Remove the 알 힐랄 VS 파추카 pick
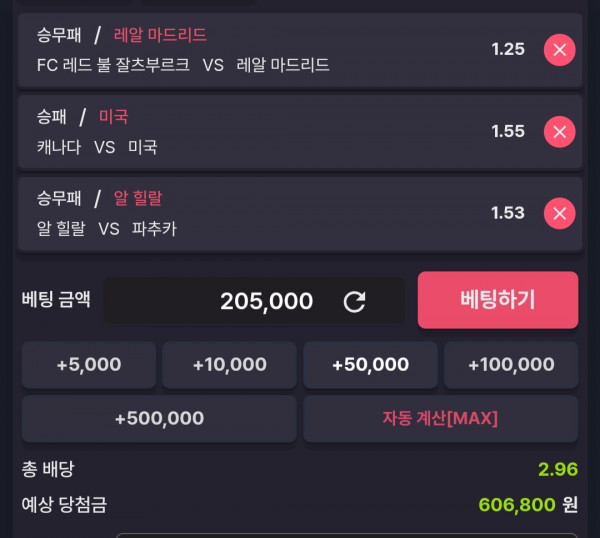This screenshot has width=600, height=538. click(x=559, y=214)
